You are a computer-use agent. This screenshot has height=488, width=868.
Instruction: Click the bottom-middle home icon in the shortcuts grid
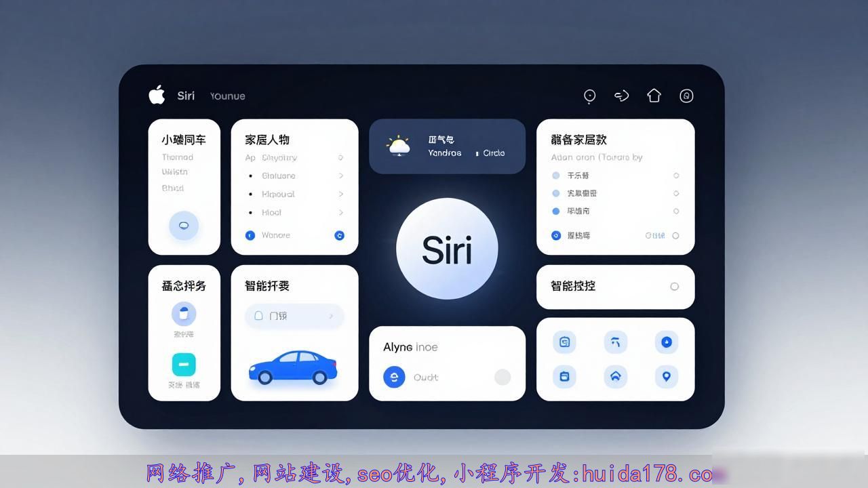[615, 376]
